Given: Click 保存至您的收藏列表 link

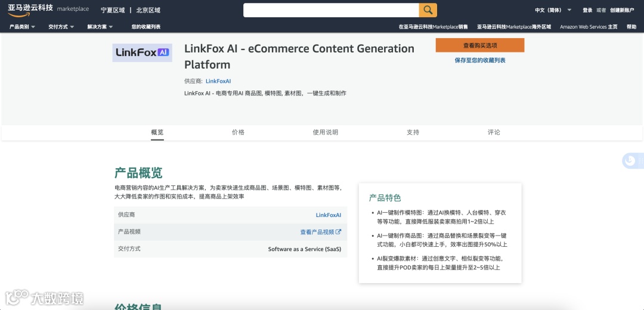Looking at the screenshot, I should (x=480, y=60).
